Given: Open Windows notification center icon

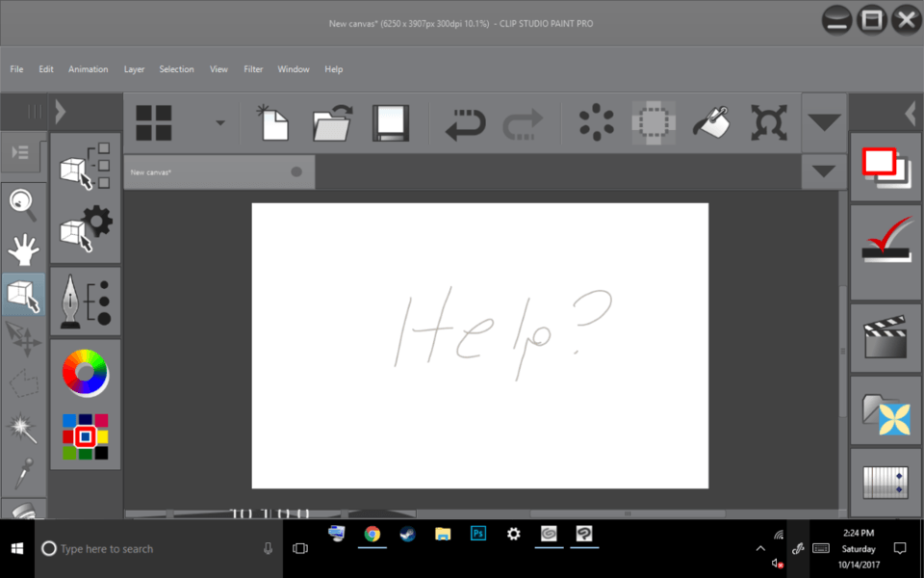Looking at the screenshot, I should 900,548.
